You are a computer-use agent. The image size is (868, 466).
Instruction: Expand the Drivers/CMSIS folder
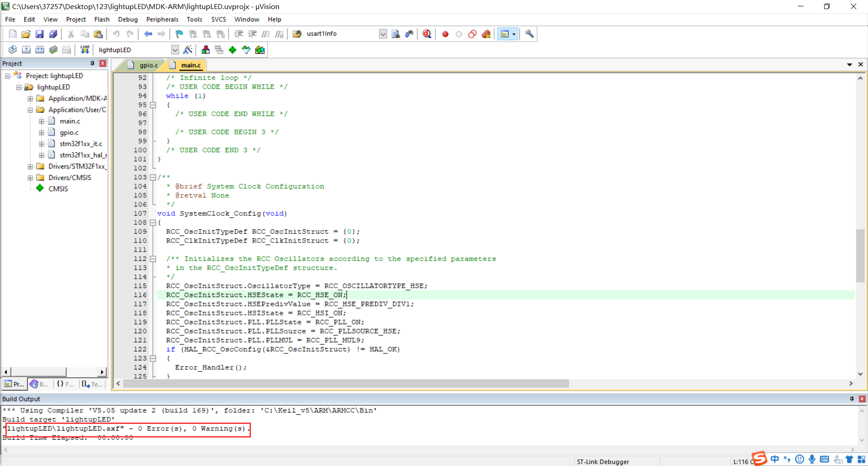point(30,178)
